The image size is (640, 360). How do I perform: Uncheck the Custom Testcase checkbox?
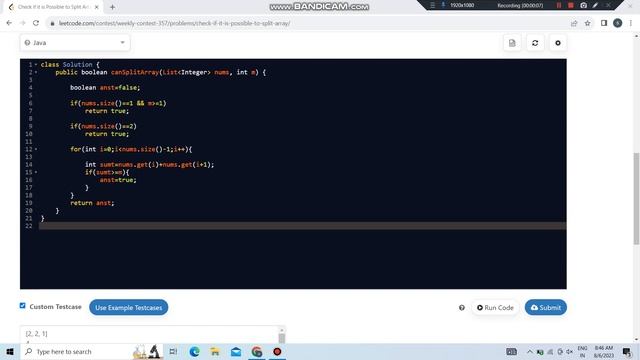pos(22,306)
